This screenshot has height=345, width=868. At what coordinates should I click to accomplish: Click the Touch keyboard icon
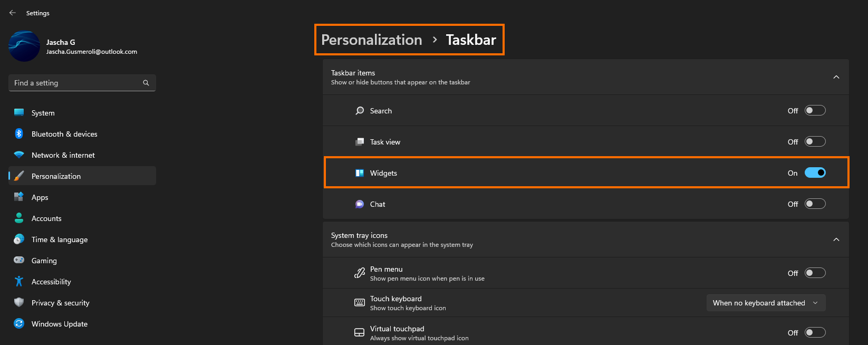click(x=360, y=303)
